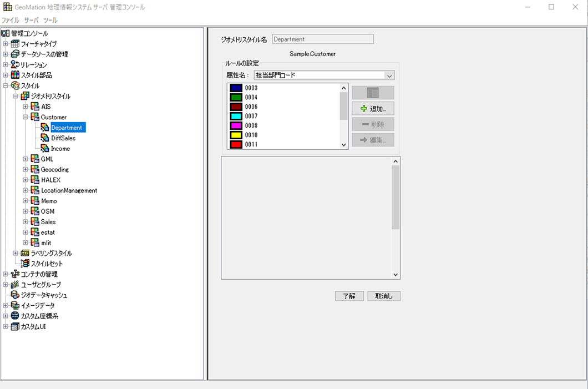Click the ジオデータキャッシュ icon
The image size is (588, 389).
[15, 295]
